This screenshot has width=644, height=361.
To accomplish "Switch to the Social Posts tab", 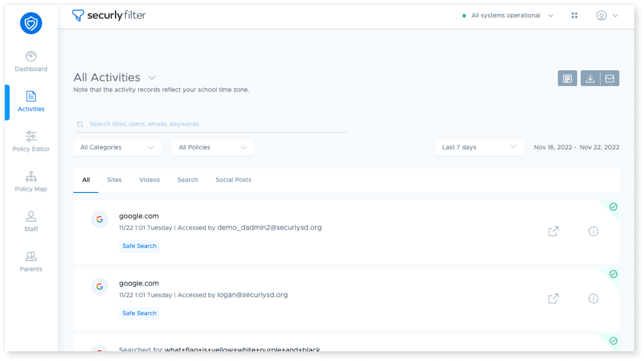I will point(233,180).
